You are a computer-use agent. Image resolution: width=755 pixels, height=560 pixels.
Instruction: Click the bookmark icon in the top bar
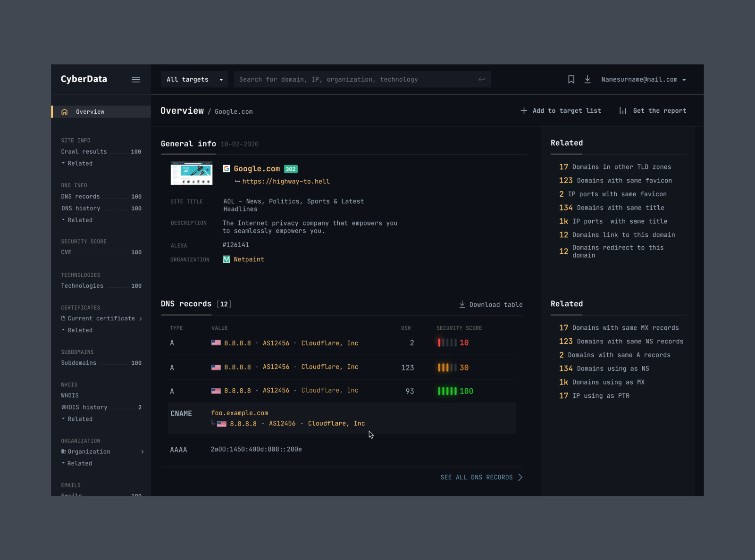[571, 79]
